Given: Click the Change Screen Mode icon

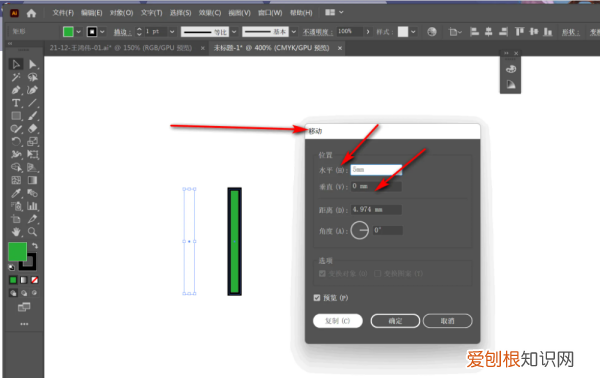Looking at the screenshot, I should 24,307.
